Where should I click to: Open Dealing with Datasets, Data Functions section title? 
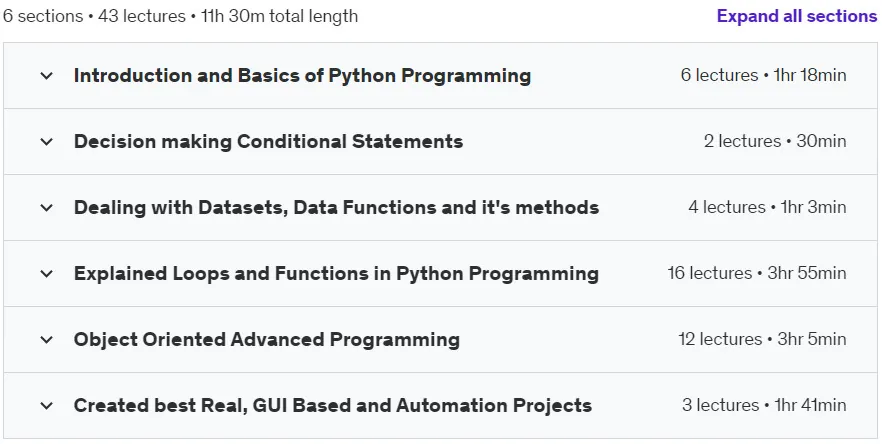(x=336, y=208)
